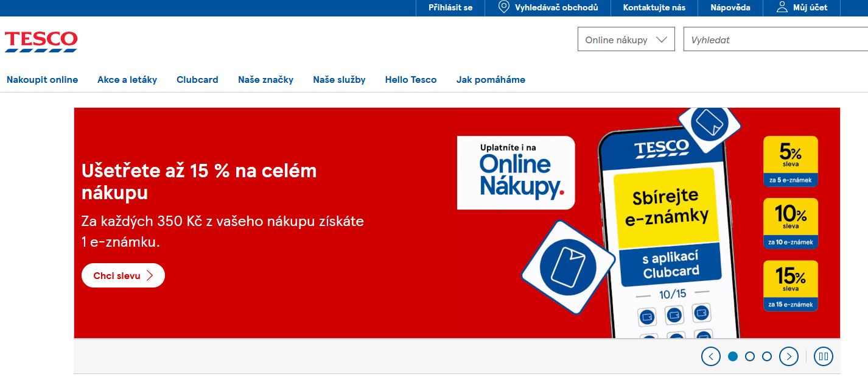Expand the Nakoupit online navigation section
The height and width of the screenshot is (385, 868).
(42, 80)
